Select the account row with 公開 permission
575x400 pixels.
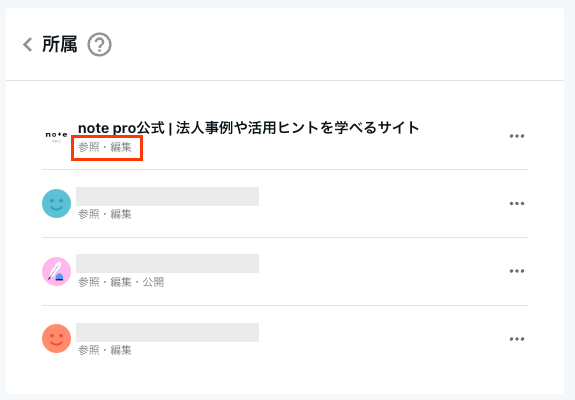[285, 271]
